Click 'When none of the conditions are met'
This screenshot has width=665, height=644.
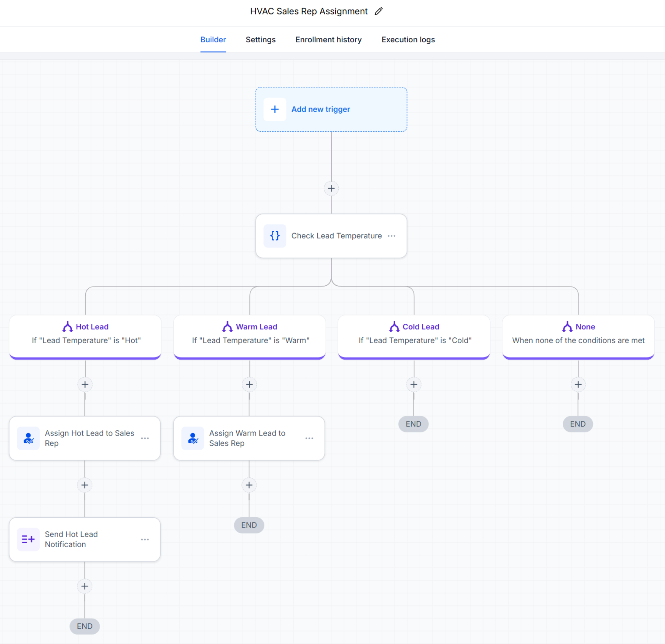tap(578, 340)
